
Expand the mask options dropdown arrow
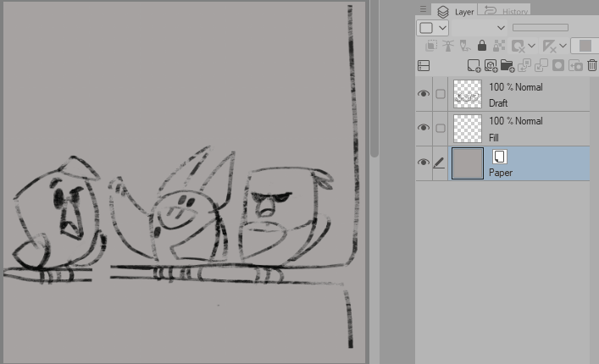(x=532, y=46)
